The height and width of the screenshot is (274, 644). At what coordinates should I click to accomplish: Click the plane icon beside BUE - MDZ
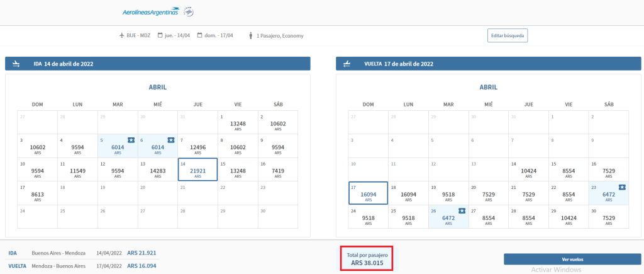tap(122, 35)
